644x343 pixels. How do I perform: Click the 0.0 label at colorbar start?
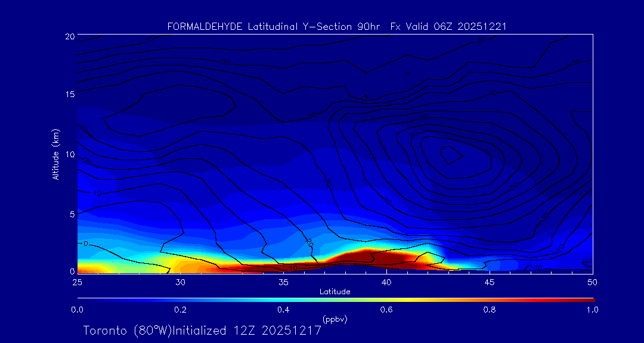coord(78,310)
